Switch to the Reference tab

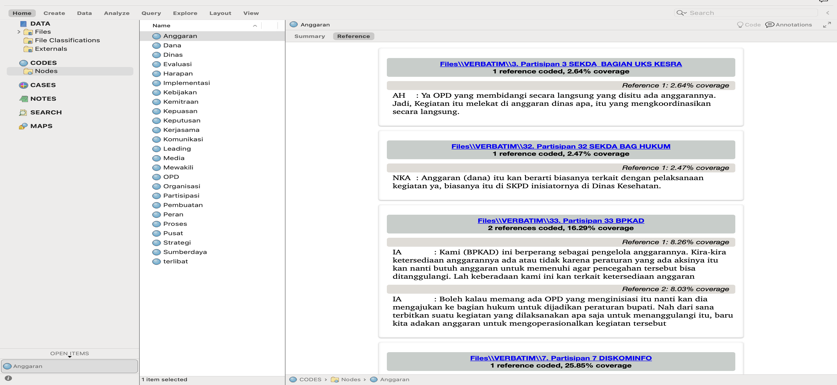pos(353,36)
